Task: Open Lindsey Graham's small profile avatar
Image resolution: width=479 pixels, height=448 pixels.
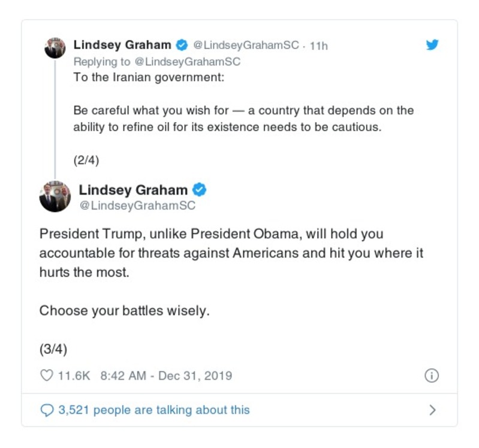Action: pyautogui.click(x=55, y=48)
